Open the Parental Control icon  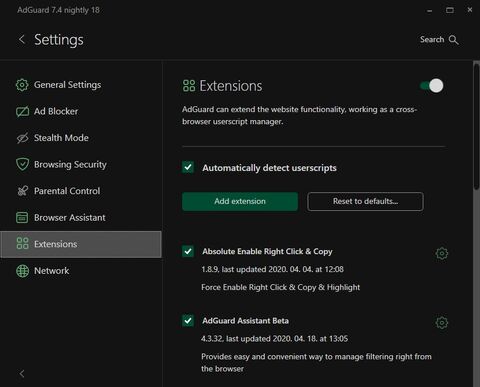click(x=22, y=191)
